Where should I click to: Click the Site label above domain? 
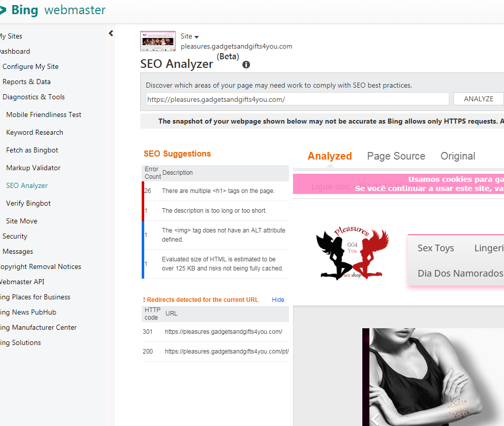pos(186,36)
